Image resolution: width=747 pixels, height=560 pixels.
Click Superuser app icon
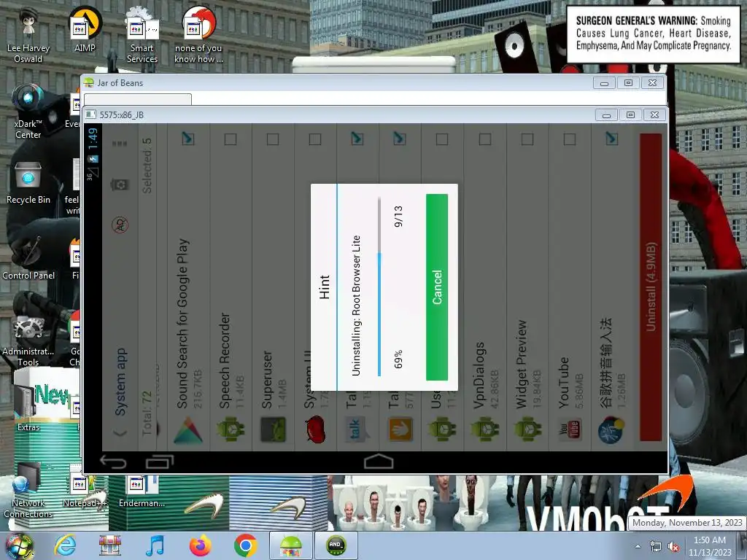273,429
